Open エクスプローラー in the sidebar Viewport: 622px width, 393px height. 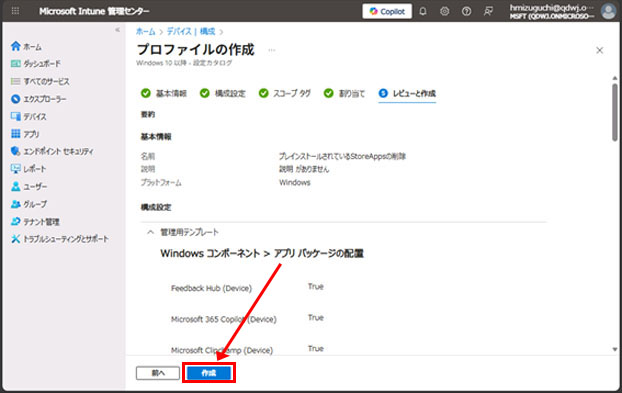(x=38, y=99)
